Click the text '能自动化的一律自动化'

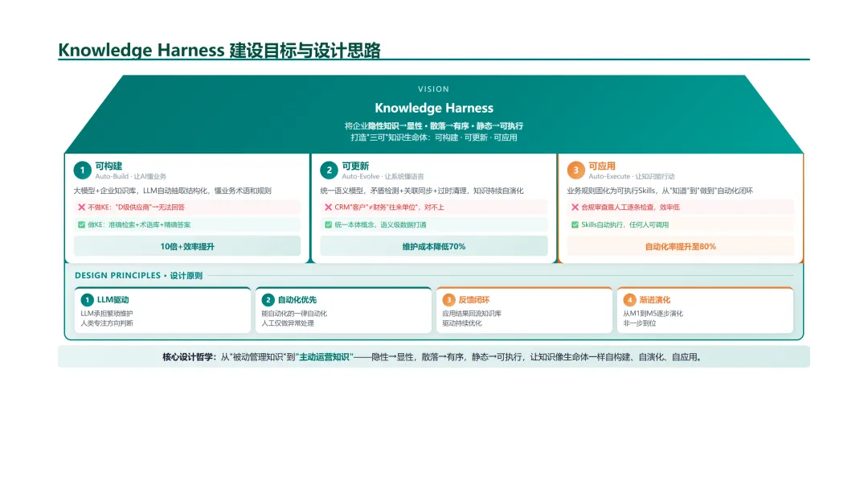[x=294, y=314]
